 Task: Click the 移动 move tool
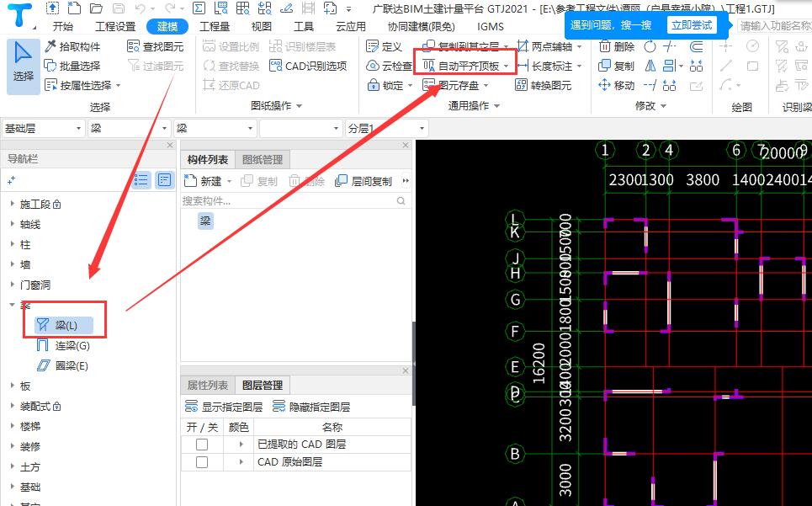point(616,85)
